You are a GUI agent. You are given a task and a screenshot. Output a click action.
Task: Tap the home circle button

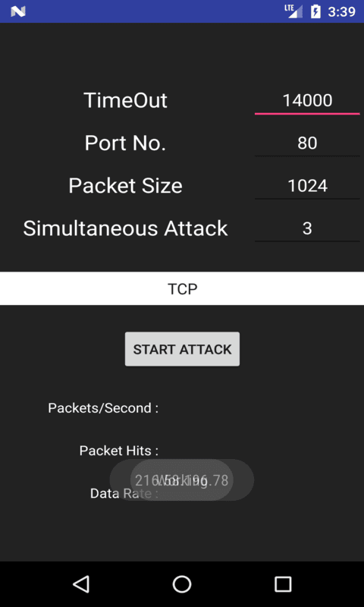pos(182,583)
